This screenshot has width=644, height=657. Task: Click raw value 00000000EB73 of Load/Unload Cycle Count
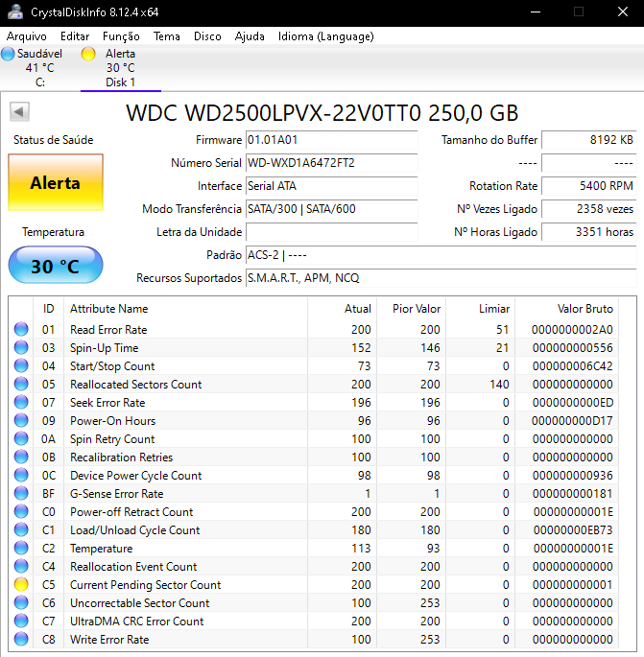click(x=573, y=529)
